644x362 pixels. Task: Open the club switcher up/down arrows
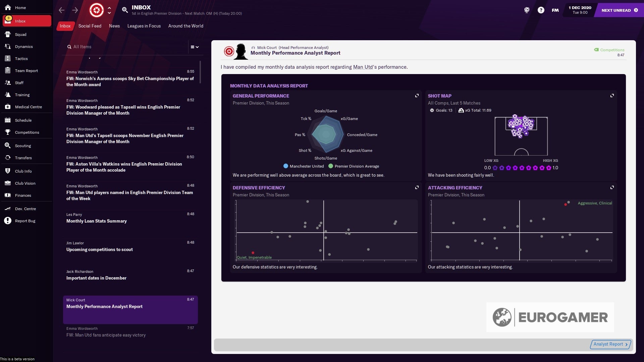[x=109, y=10]
